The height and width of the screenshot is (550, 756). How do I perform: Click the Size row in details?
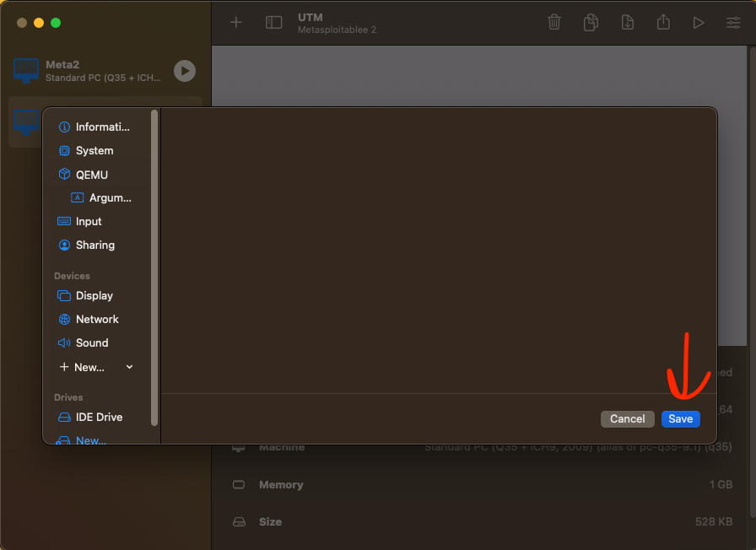(x=482, y=521)
